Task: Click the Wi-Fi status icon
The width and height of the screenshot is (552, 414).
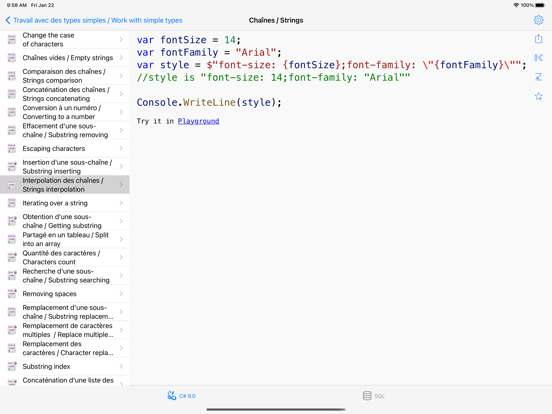Action: 516,5
